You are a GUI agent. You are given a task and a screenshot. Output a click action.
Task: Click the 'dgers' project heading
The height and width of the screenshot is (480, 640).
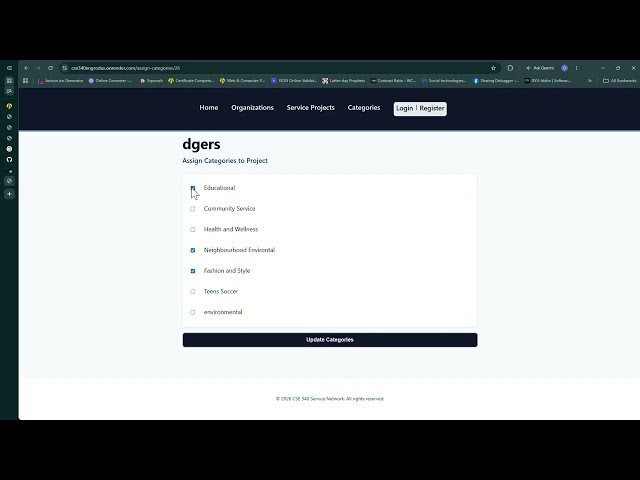pyautogui.click(x=201, y=144)
